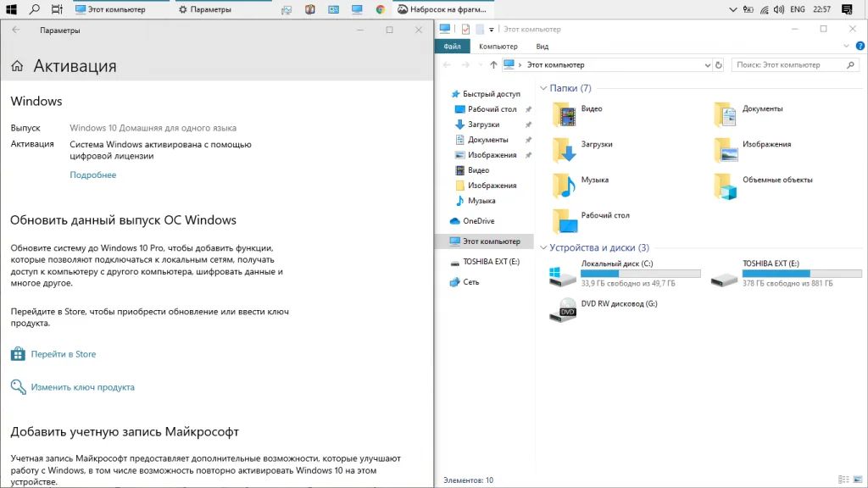Show hidden tray icons chevron

point(733,9)
